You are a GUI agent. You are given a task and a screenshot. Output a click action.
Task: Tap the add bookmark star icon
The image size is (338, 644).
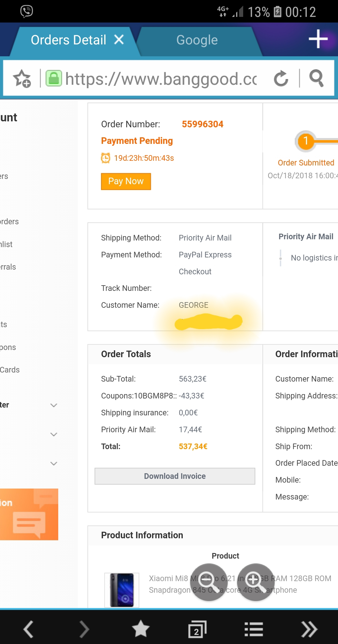pos(22,78)
